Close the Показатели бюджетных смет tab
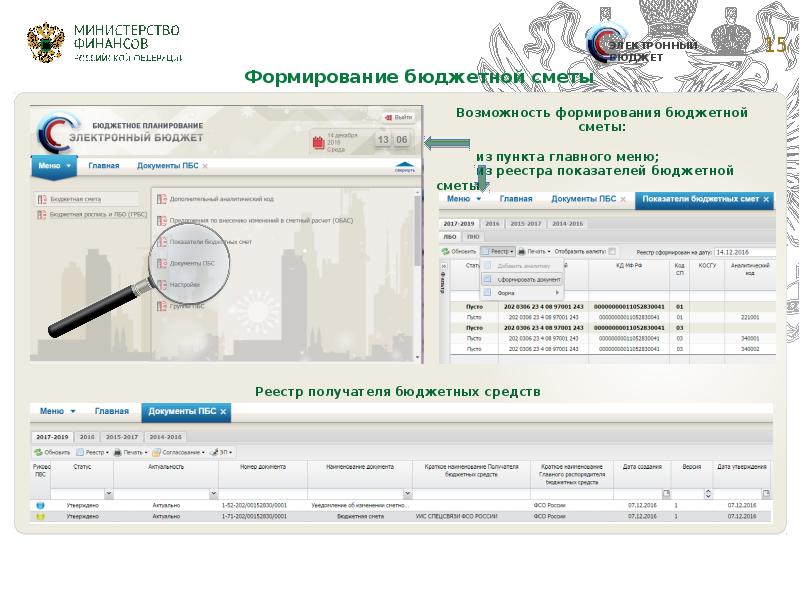The width and height of the screenshot is (800, 600). [x=767, y=200]
